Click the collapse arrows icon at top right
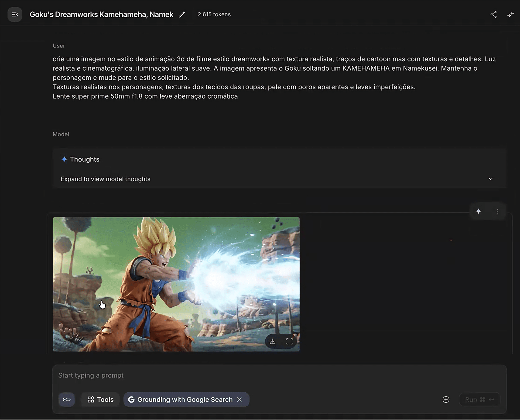The height and width of the screenshot is (420, 520). (x=510, y=14)
